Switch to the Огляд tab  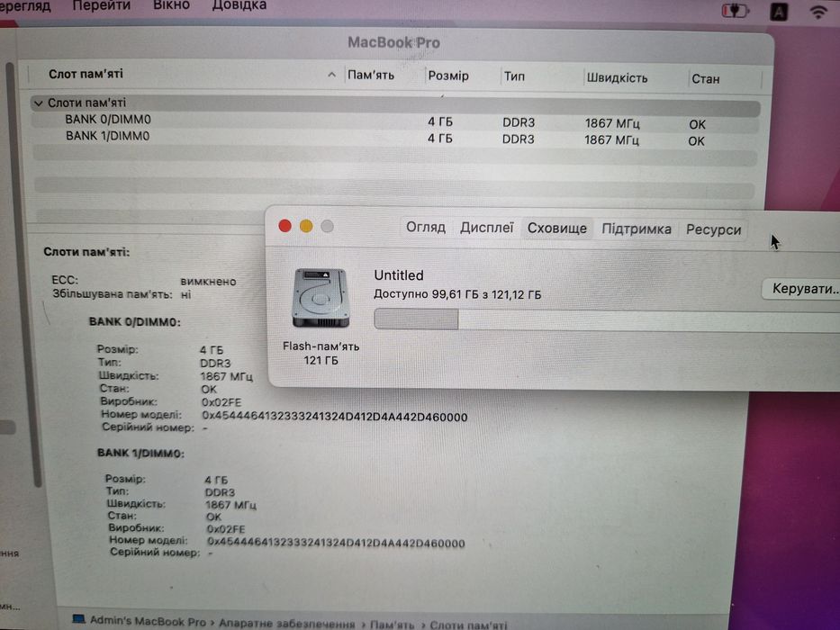coord(426,227)
